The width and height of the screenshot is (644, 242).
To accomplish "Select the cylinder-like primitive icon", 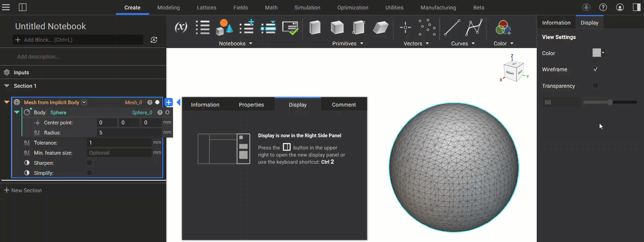I will (x=358, y=27).
